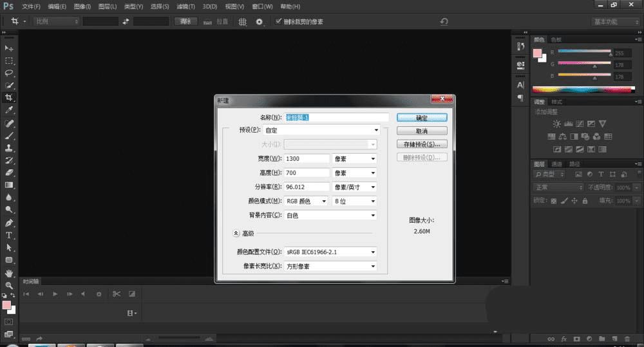Screen dimensions: 644x347
Task: Open the 滤镜(T) menu
Action: (x=185, y=6)
